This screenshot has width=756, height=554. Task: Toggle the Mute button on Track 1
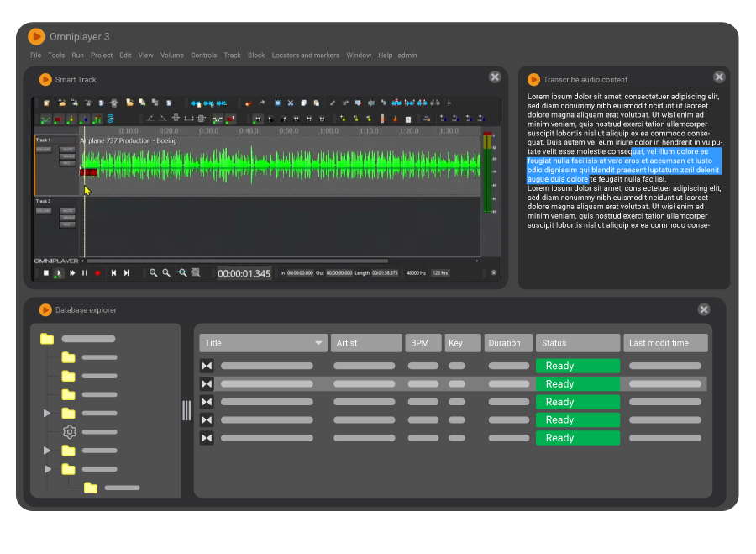pyautogui.click(x=67, y=150)
